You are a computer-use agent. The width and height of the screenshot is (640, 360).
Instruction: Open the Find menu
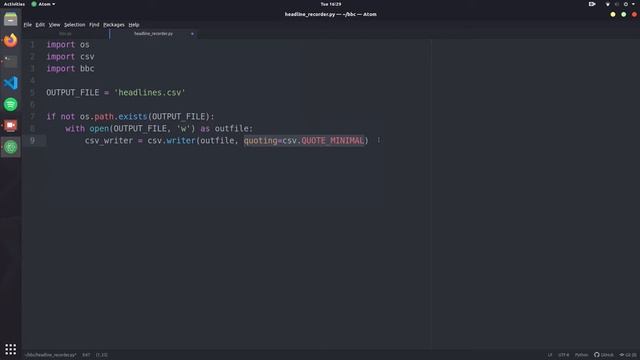click(94, 25)
